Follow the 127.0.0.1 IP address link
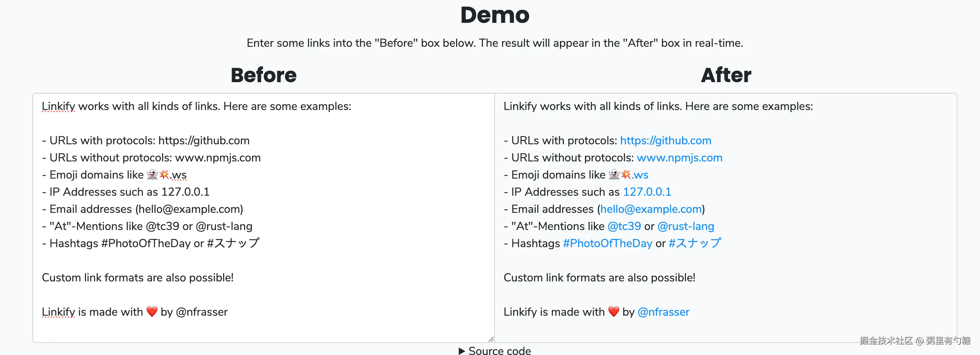 pyautogui.click(x=647, y=192)
